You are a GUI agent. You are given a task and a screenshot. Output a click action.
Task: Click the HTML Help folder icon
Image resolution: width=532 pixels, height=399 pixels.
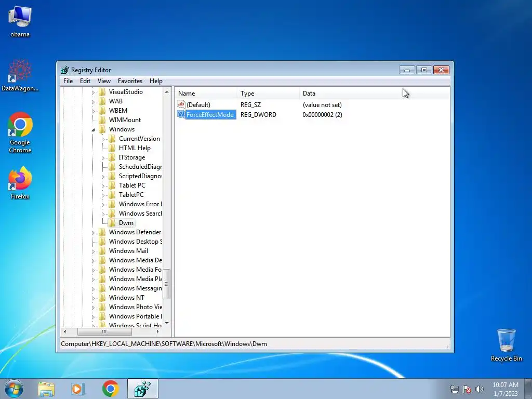112,148
